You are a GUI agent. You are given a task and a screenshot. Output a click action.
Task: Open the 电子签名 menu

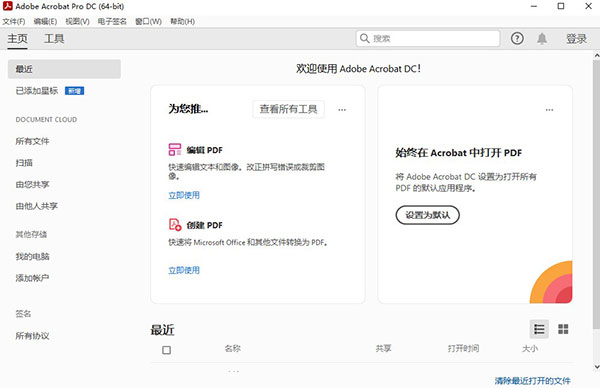click(x=112, y=21)
